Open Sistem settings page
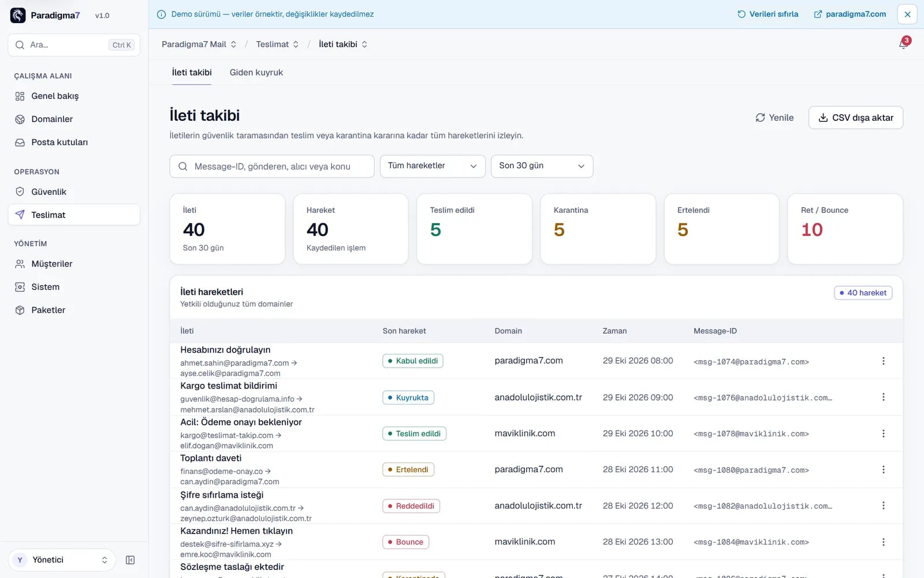 tap(74, 287)
